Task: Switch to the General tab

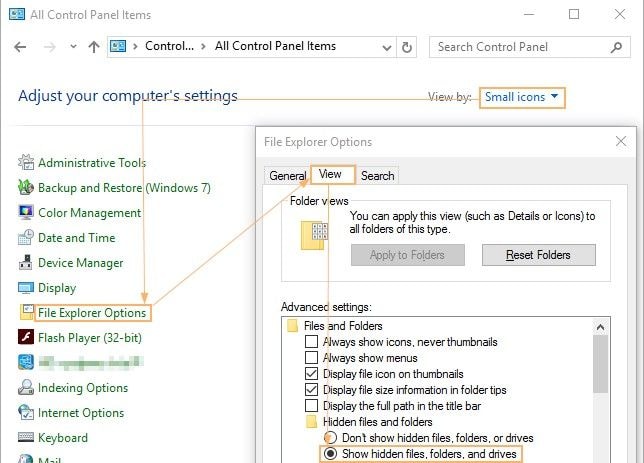Action: pyautogui.click(x=287, y=176)
